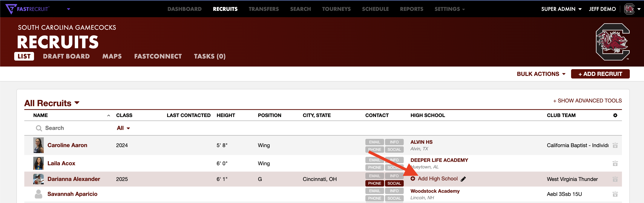Click the task icon on Savannah Aparicio's row
The height and width of the screenshot is (203, 644).
pyautogui.click(x=615, y=194)
